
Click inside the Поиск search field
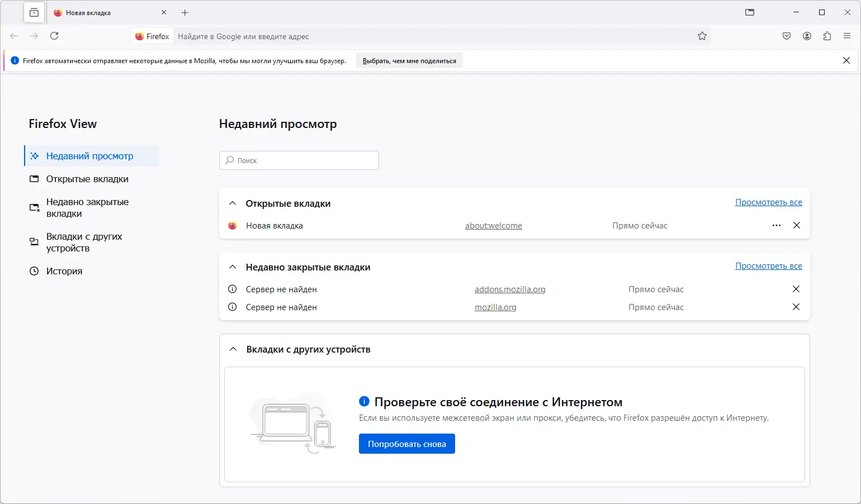(x=299, y=160)
